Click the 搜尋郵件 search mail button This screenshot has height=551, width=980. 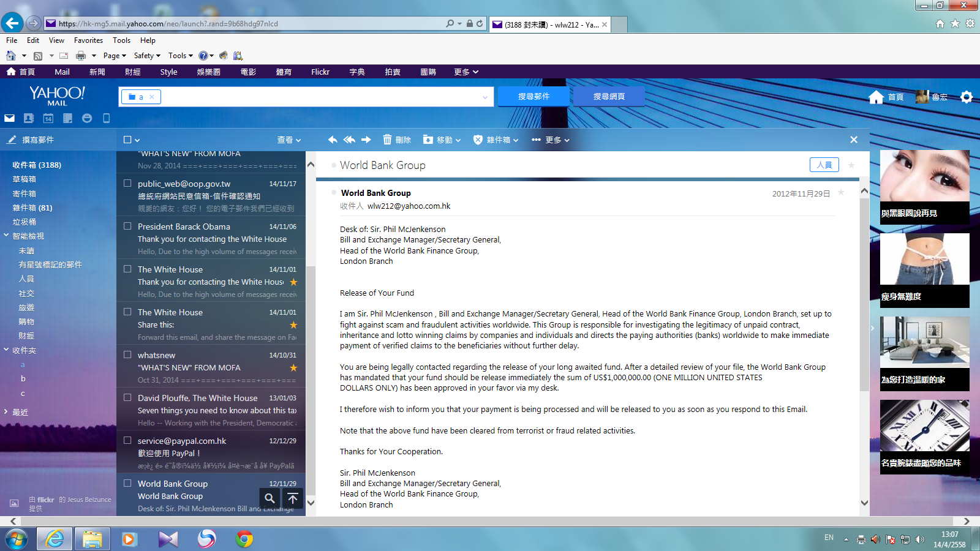(534, 97)
